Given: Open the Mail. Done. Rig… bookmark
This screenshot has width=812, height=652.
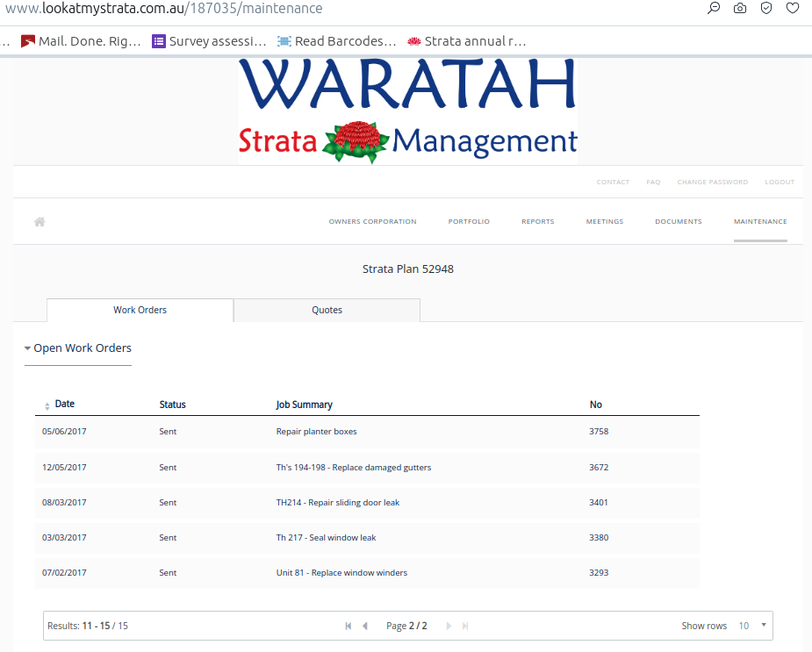Looking at the screenshot, I should [x=81, y=41].
